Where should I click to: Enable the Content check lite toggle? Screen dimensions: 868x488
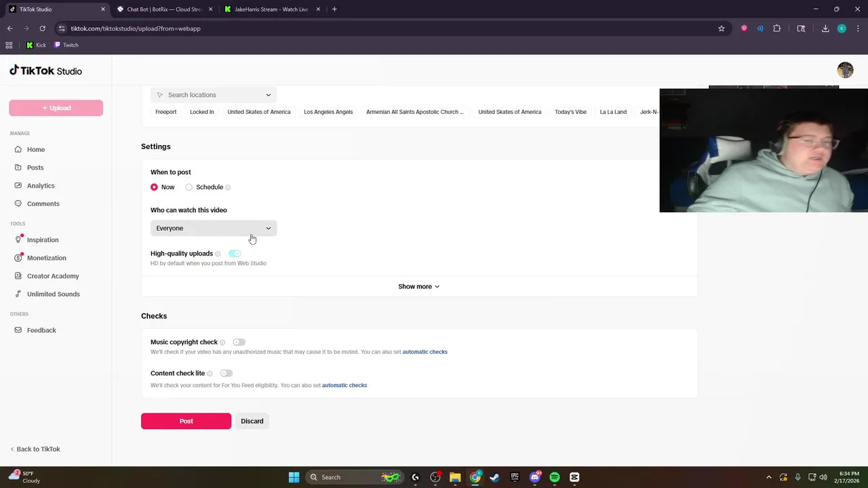click(x=226, y=373)
